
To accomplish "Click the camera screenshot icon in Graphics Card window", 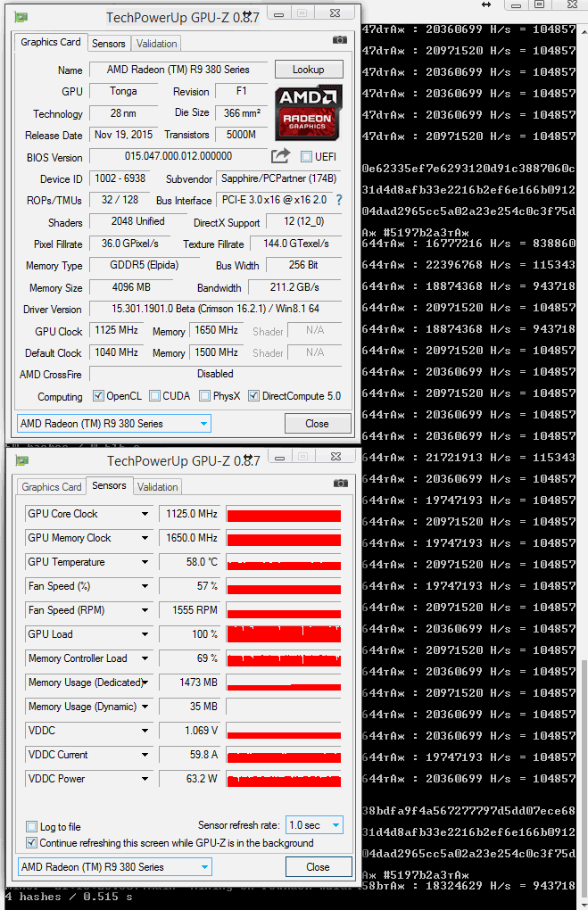I will [x=340, y=40].
